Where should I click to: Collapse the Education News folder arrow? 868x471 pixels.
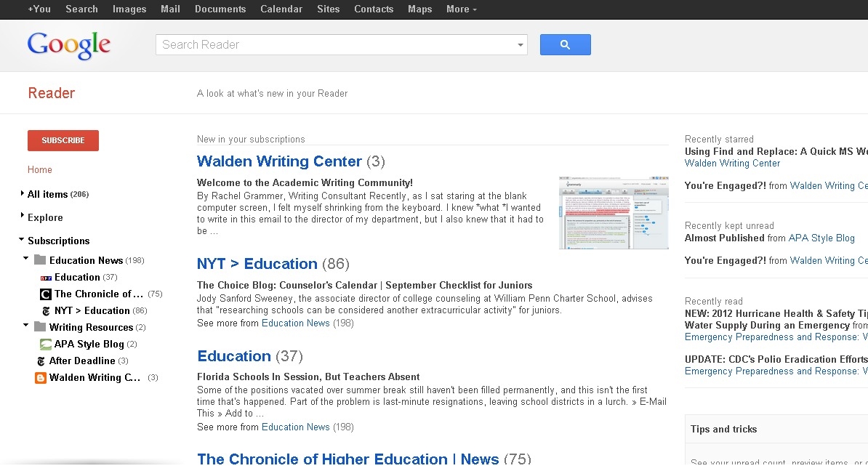tap(26, 258)
